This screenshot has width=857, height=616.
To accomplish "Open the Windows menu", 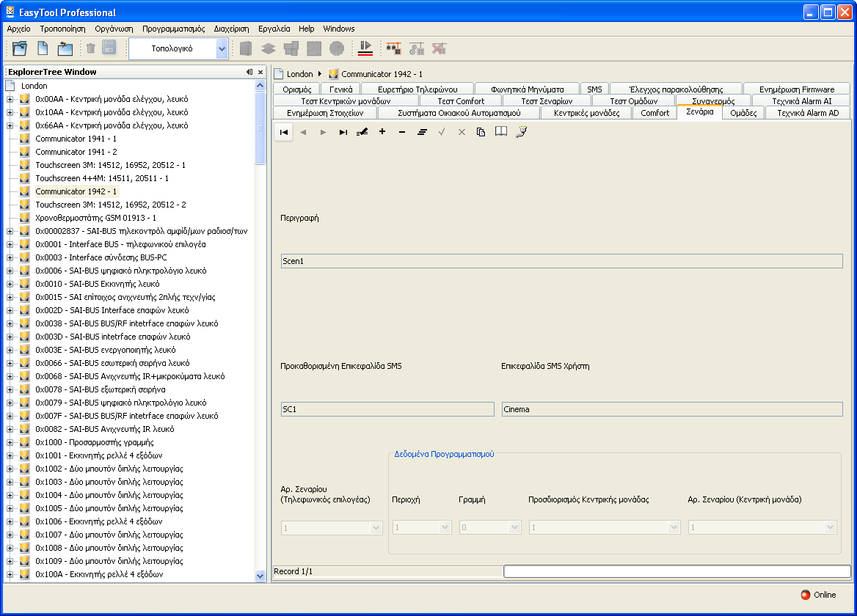I will click(x=339, y=29).
